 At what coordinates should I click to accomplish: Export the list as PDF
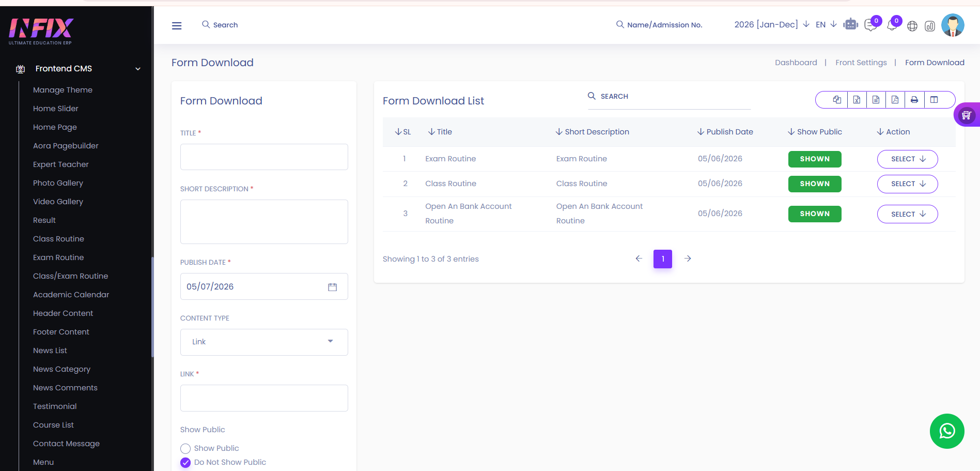895,100
